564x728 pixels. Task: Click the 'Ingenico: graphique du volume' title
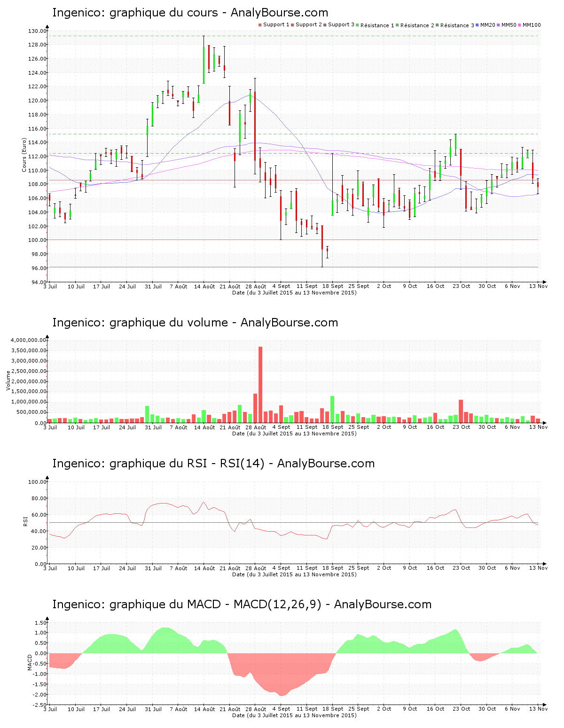195,323
